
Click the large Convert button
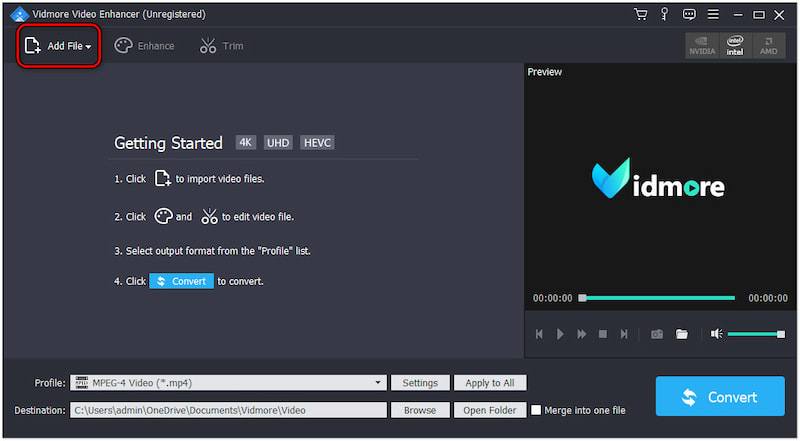pos(720,397)
